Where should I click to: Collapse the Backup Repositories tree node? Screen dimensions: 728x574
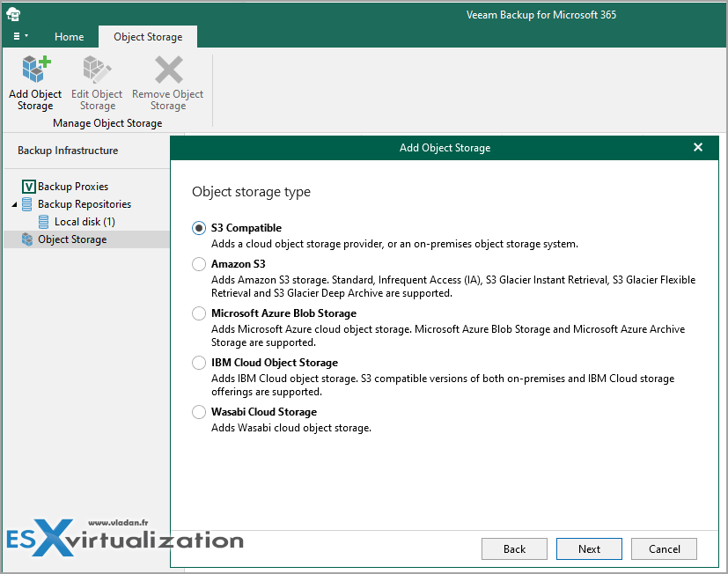14,204
